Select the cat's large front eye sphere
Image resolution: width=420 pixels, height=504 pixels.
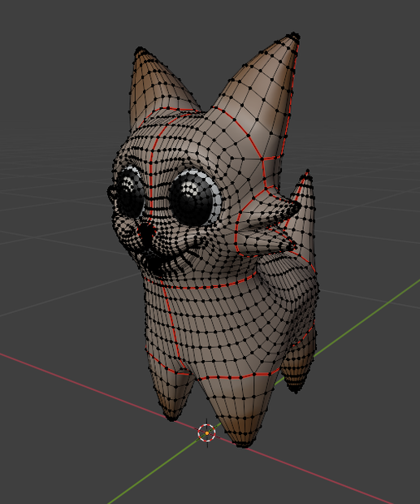191,198
